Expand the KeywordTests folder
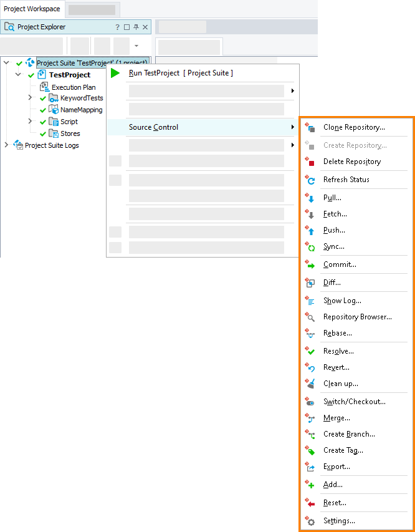The image size is (415, 532). point(30,97)
